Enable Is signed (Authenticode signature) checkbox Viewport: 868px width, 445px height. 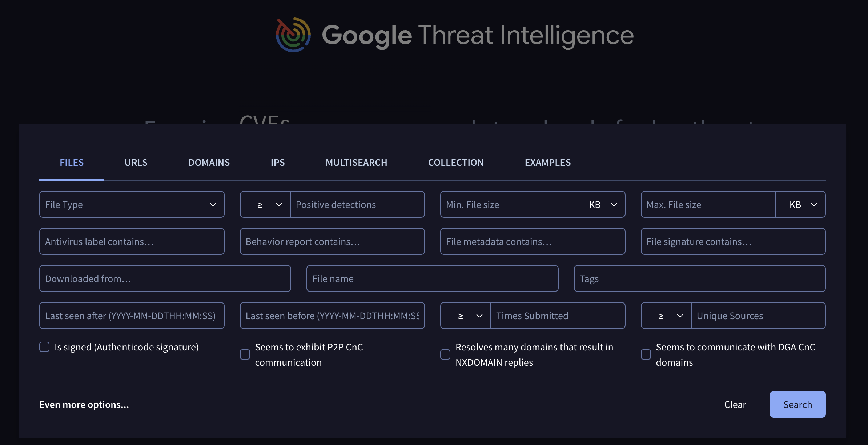pyautogui.click(x=44, y=347)
